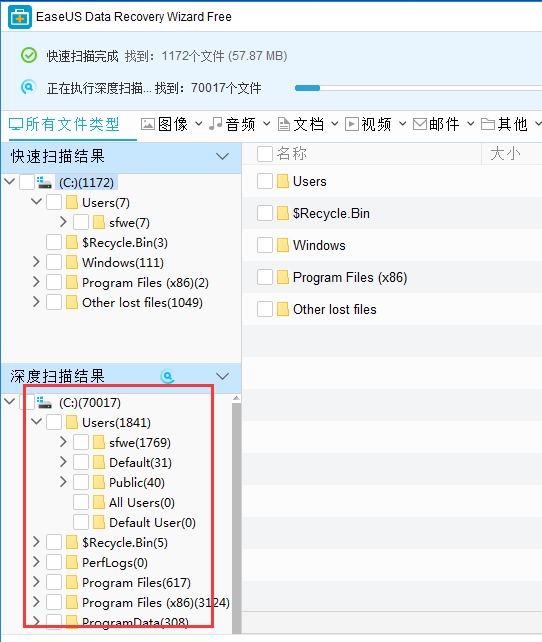Click the EaseUS app logo icon
542x642 pixels.
point(20,17)
